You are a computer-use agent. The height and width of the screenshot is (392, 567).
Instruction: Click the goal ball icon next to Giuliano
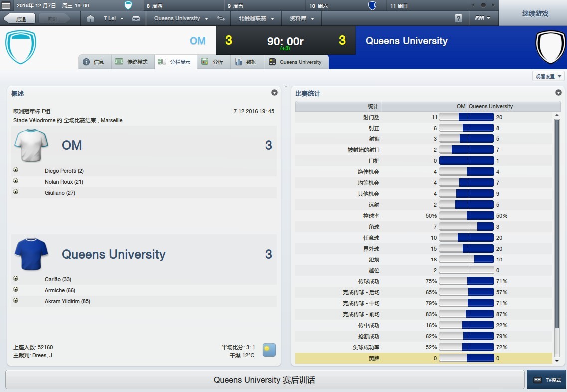click(x=16, y=192)
